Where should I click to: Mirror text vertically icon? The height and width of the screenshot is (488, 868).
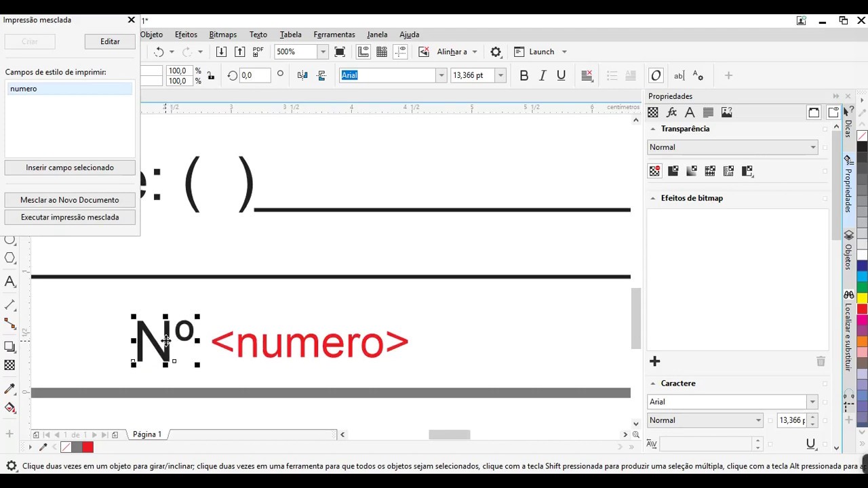pos(321,75)
